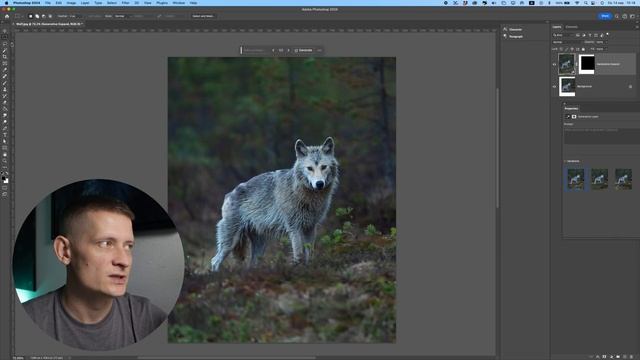Select the Gradient tool
The image size is (640, 360).
coord(5,109)
